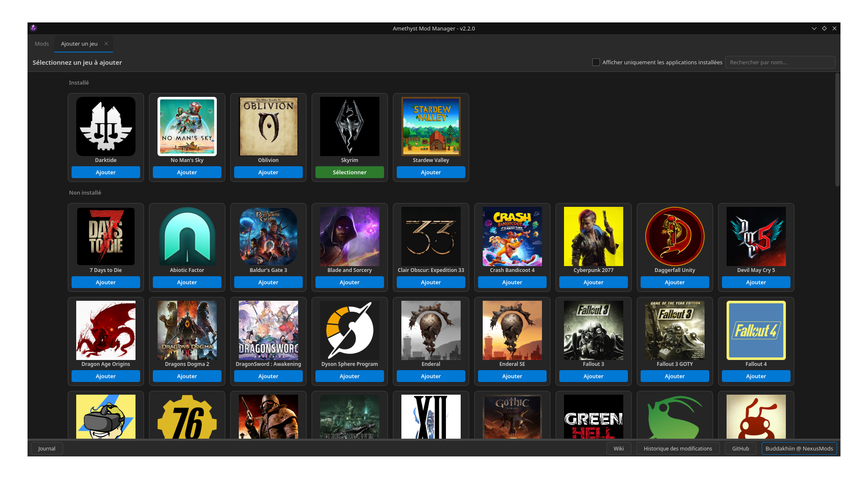
Task: Maximize the Amethyst Mod Manager window
Action: 824,28
